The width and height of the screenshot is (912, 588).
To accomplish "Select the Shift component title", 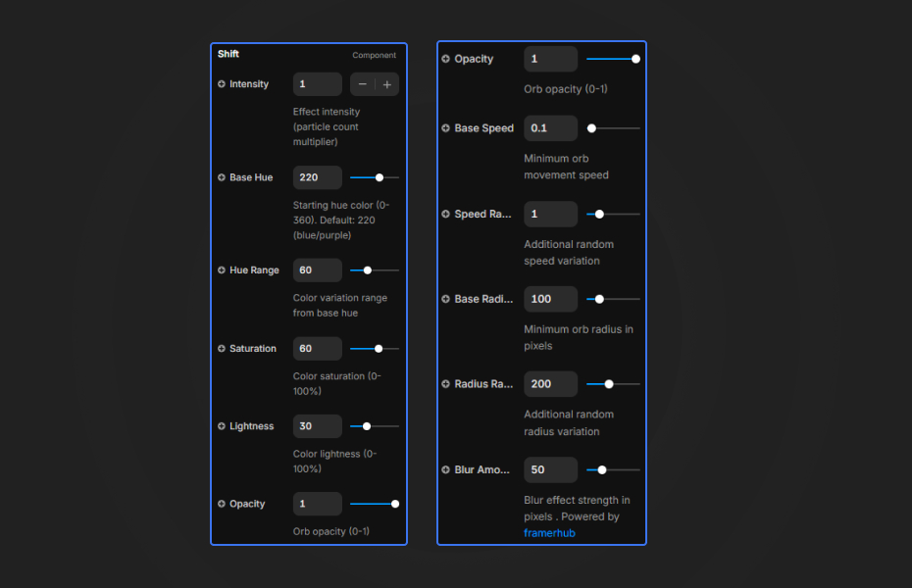I will (x=228, y=54).
